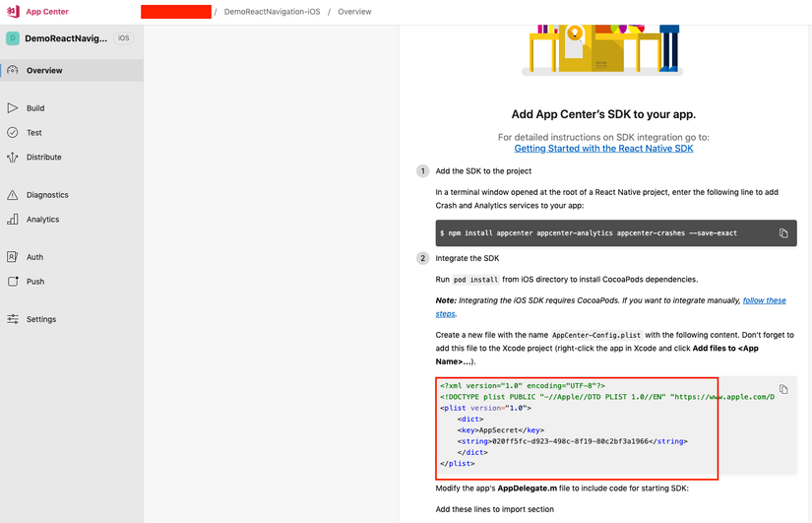
Task: Click the pod install inline code
Action: tap(475, 280)
